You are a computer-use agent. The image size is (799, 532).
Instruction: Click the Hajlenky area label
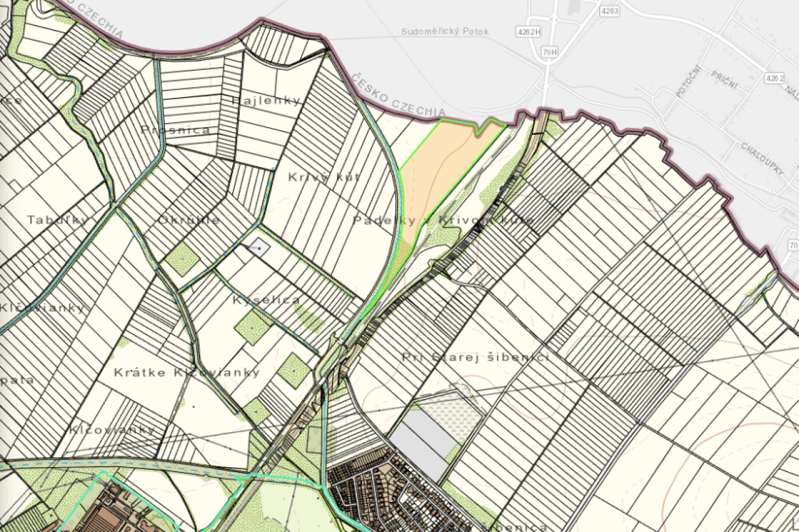(x=266, y=100)
